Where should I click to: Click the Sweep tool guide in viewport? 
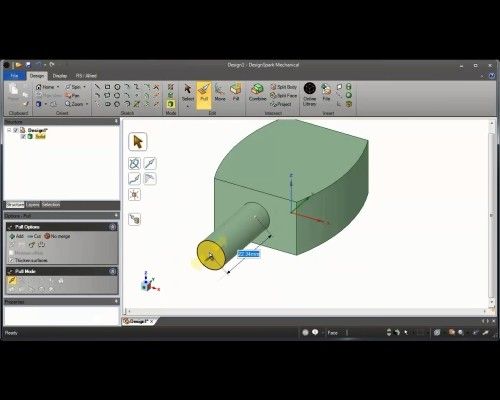134,179
